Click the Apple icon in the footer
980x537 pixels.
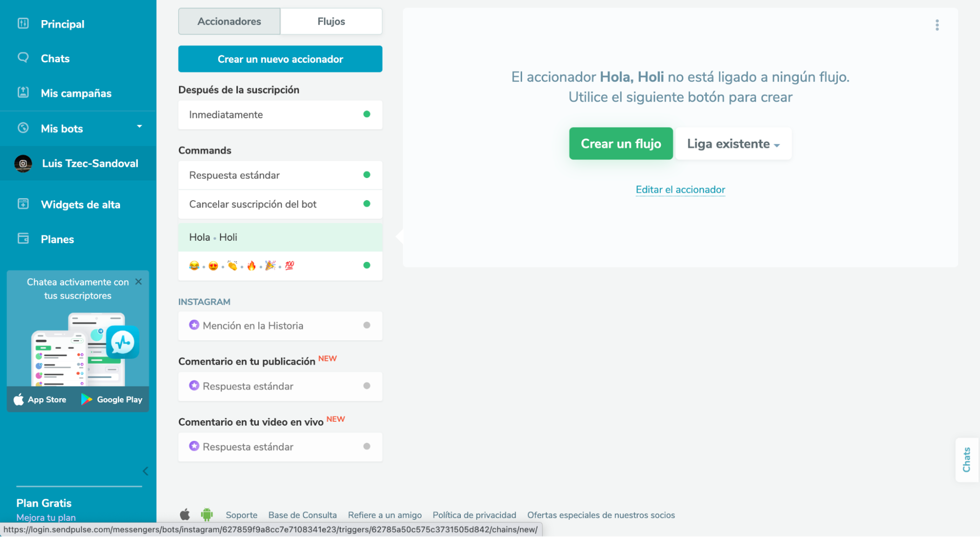(x=185, y=514)
